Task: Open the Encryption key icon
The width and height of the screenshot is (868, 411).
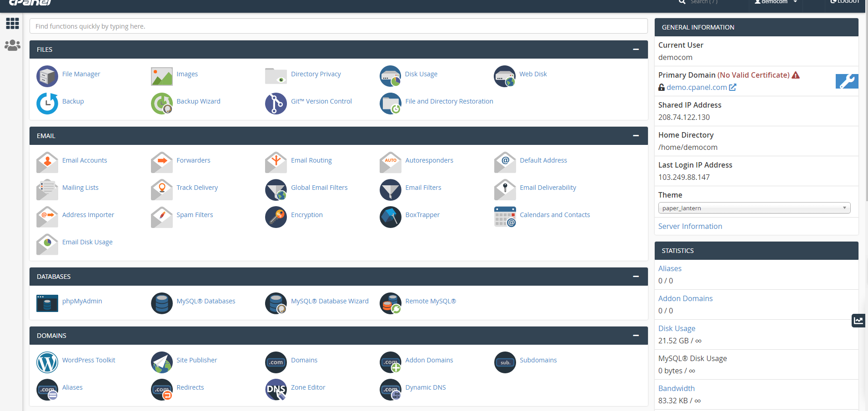Action: coord(276,217)
